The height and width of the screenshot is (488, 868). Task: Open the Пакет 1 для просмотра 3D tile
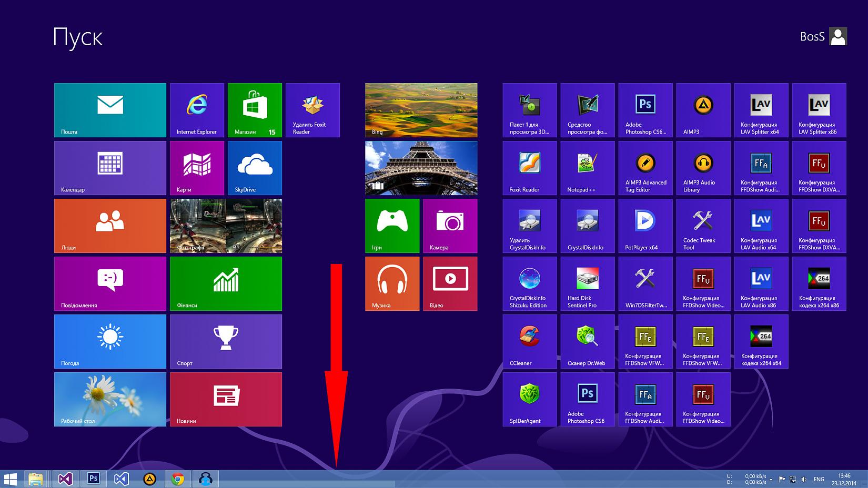tap(530, 110)
